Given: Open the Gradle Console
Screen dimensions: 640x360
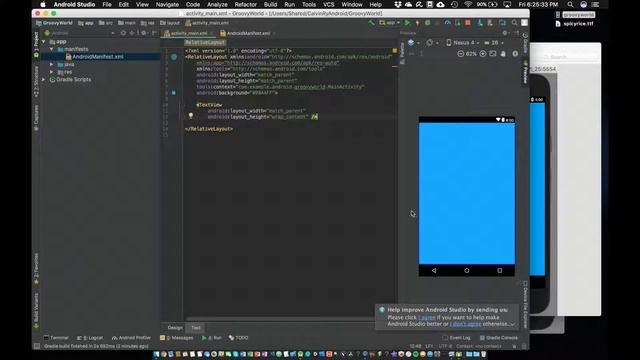Looking at the screenshot, I should click(499, 338).
